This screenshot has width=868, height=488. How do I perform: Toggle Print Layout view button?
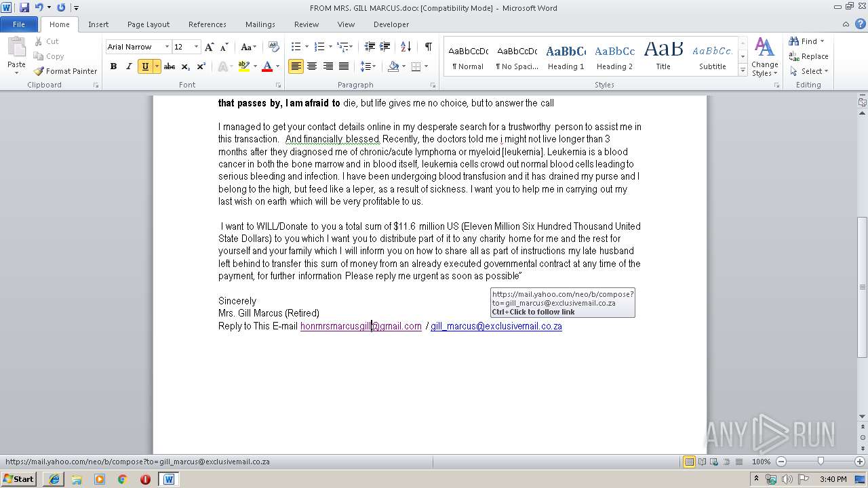690,462
